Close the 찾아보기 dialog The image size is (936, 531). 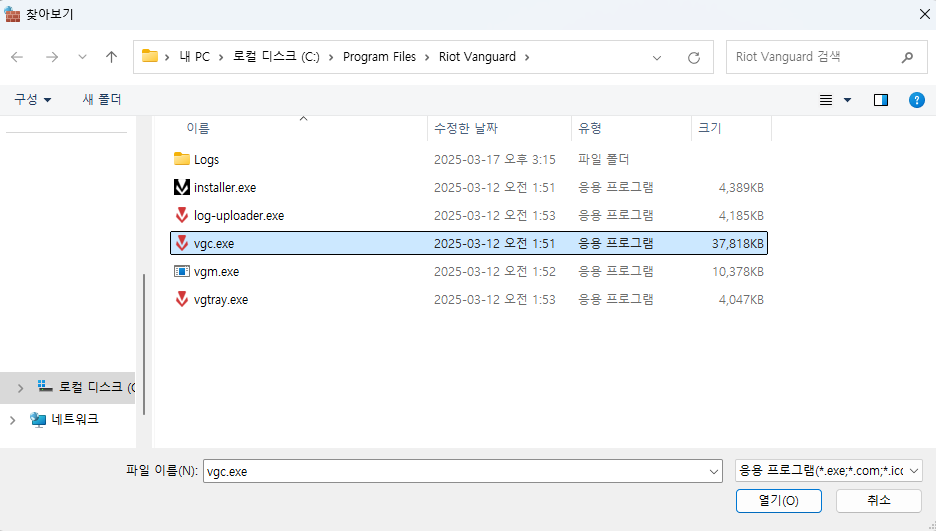point(924,14)
